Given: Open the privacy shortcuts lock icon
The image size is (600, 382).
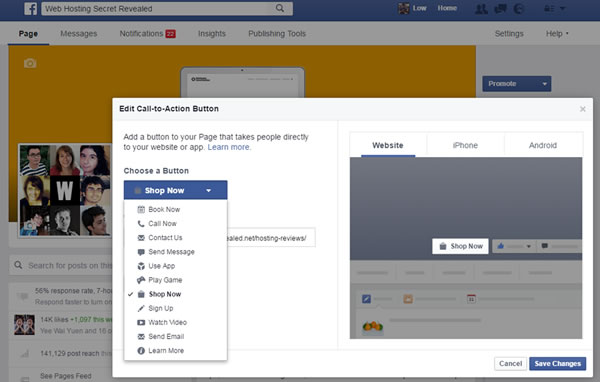Looking at the screenshot, I should pos(549,8).
